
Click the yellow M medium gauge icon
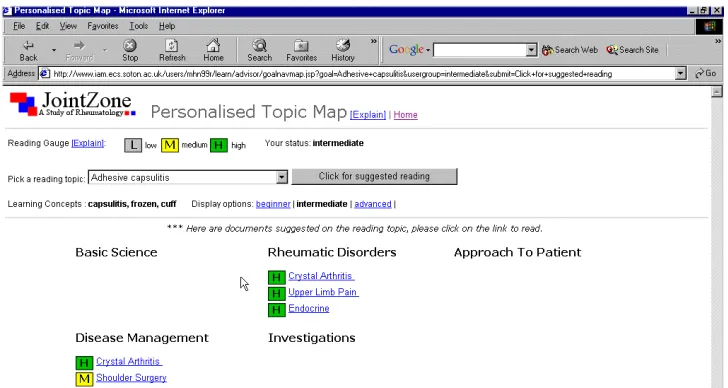click(170, 145)
